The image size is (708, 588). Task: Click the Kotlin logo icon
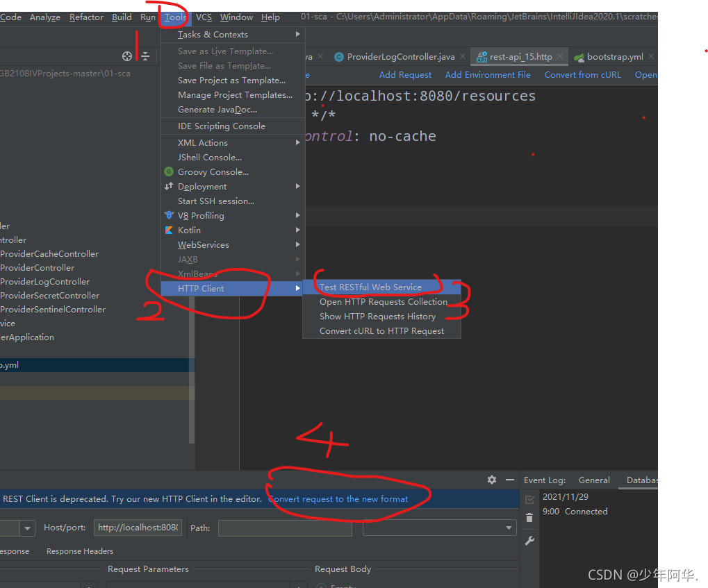coord(169,230)
